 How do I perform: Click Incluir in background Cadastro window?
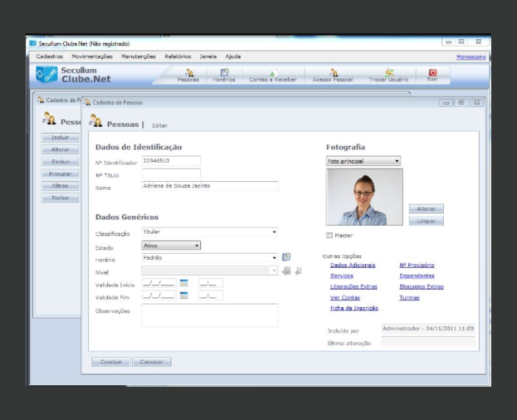pos(61,138)
